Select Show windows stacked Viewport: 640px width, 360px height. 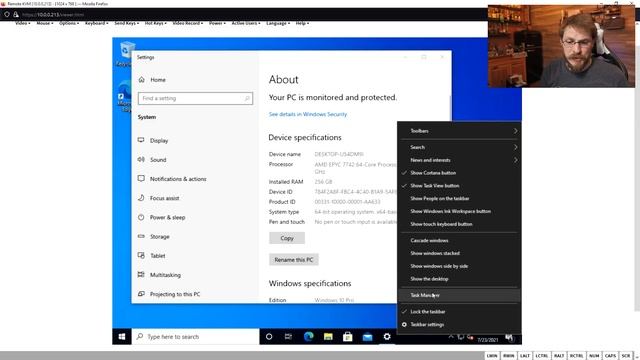point(459,253)
